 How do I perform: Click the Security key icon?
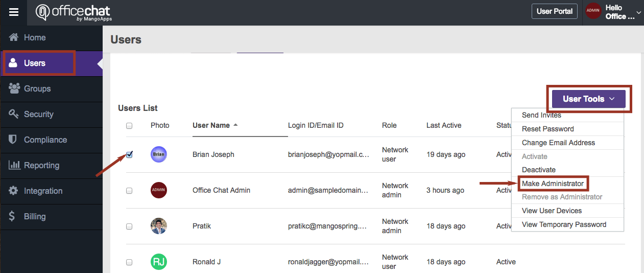tap(14, 114)
